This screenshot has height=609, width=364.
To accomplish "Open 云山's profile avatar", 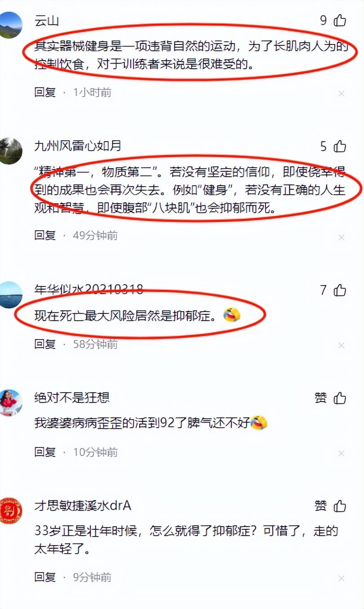I will coord(10,25).
